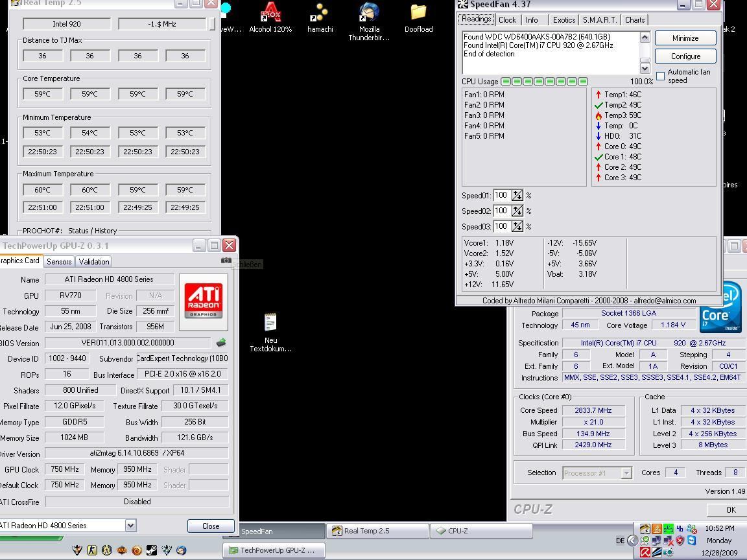
Task: Open the Doofload folder on the desktop
Action: (418, 17)
